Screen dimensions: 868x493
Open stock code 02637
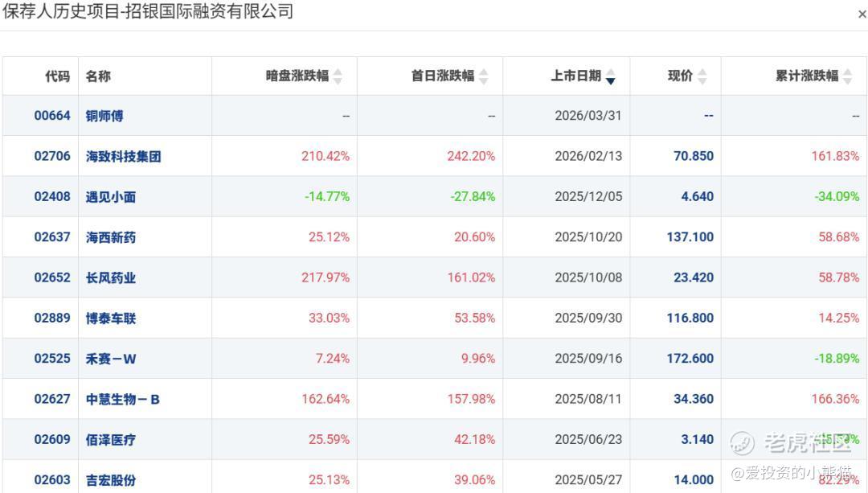52,237
